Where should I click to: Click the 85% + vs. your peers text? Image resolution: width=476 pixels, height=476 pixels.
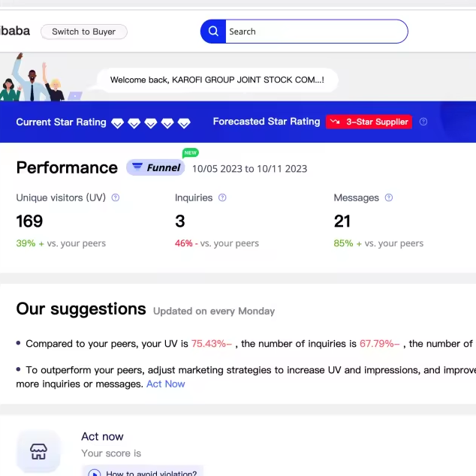coord(378,243)
